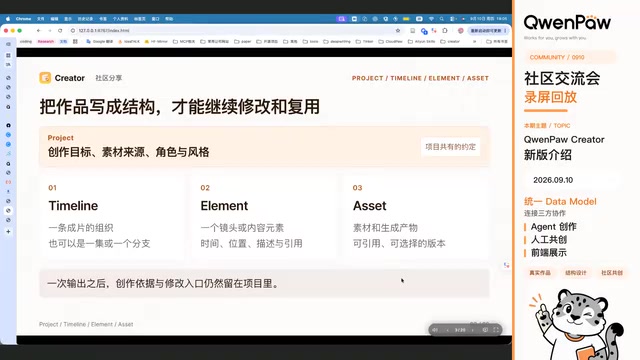640x360 pixels.
Task: Bookmark this page with star icon
Action: coord(398,31)
